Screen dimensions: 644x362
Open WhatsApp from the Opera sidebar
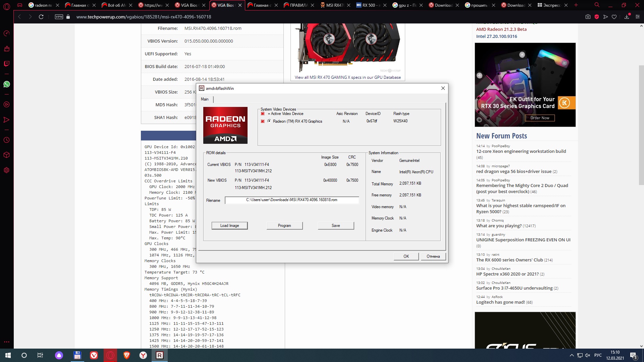6,84
